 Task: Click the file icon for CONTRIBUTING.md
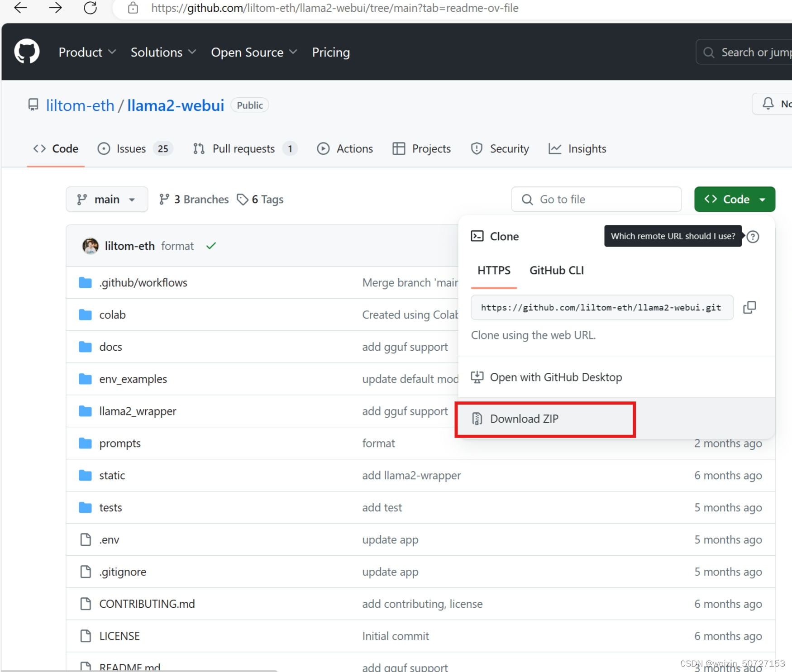pyautogui.click(x=86, y=604)
